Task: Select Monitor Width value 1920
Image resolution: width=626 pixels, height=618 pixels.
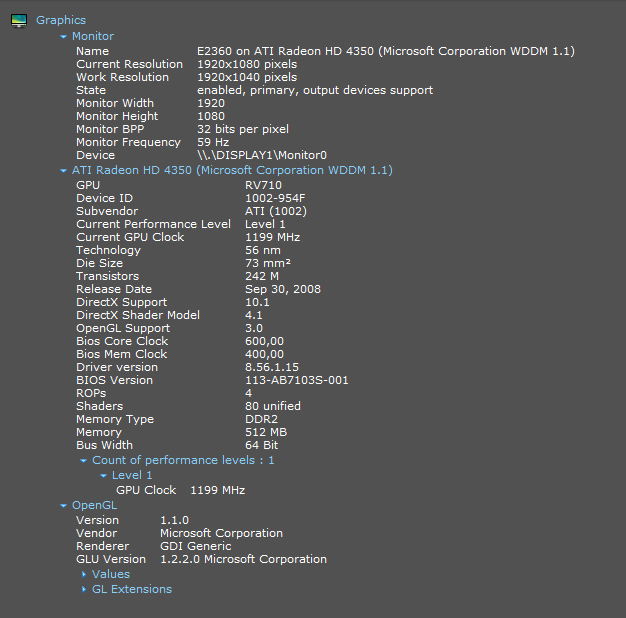Action: tap(211, 103)
